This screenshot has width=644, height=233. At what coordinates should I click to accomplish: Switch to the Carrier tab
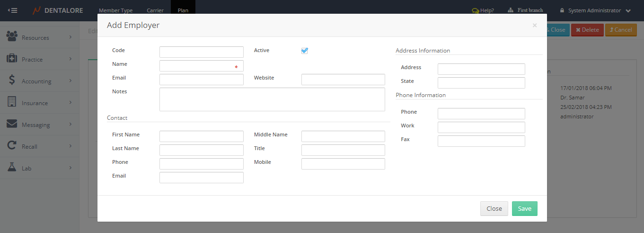(155, 10)
